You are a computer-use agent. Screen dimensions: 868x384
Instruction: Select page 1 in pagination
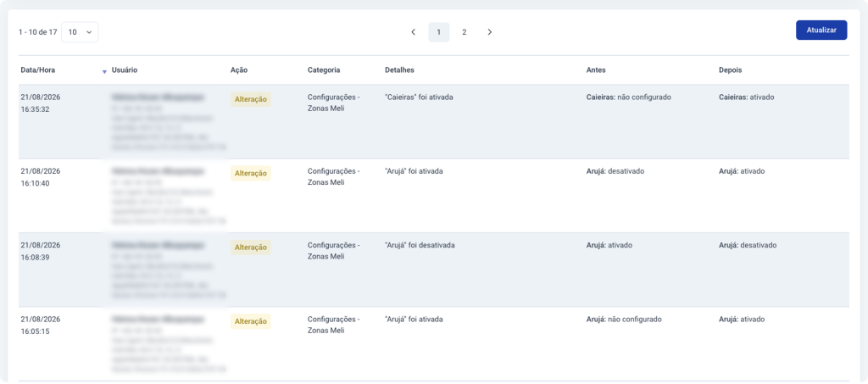[439, 32]
